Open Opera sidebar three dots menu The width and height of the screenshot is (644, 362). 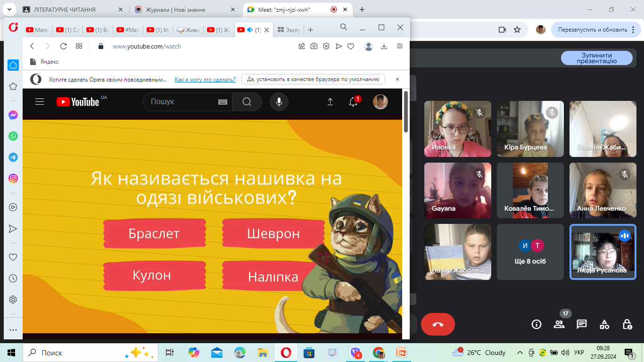coord(13,330)
